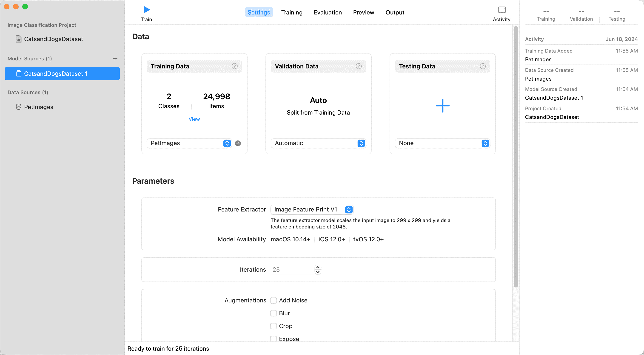Open the Validation Data Automatic dropdown

pos(318,143)
